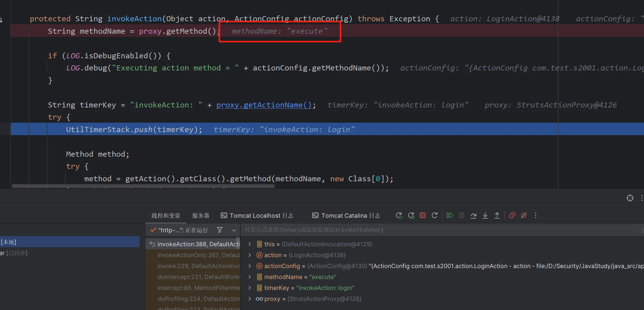The height and width of the screenshot is (310, 644).
Task: Click the breakpoint line 'String methodName'
Action: [x=327, y=31]
